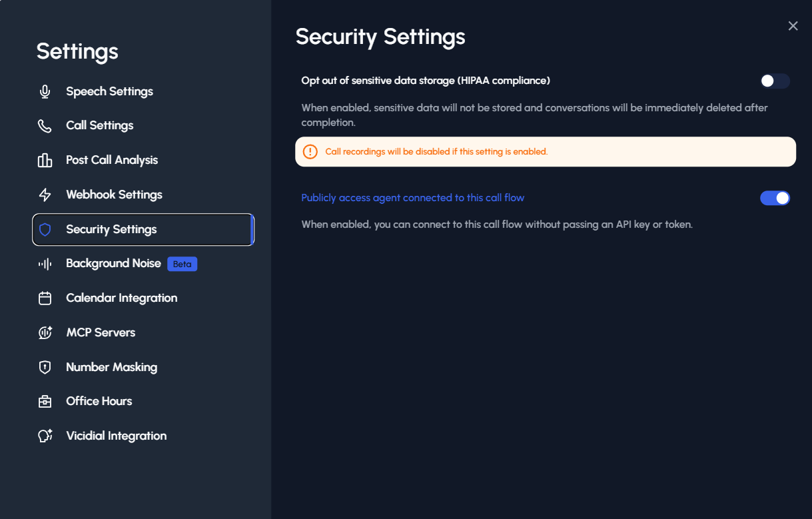Click the waveform icon for Background Noise
This screenshot has height=519, width=812.
(x=45, y=264)
